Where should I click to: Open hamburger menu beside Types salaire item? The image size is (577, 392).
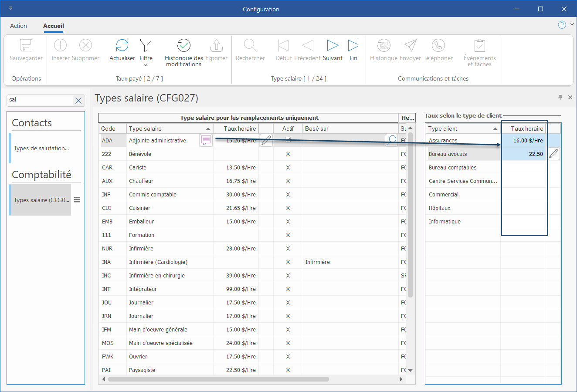77,200
